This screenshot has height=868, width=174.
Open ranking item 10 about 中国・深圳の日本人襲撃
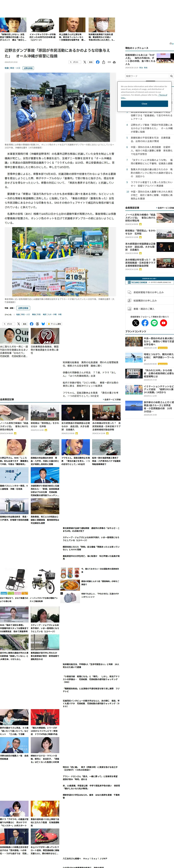click(151, 195)
